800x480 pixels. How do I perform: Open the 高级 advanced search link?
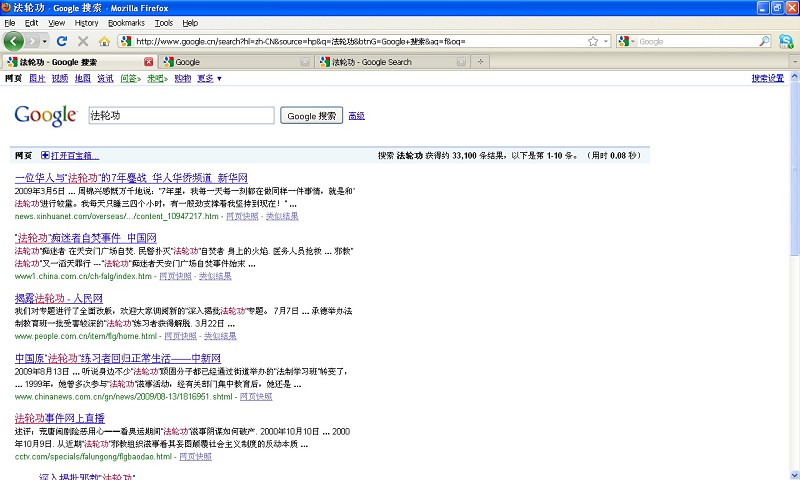coord(356,116)
